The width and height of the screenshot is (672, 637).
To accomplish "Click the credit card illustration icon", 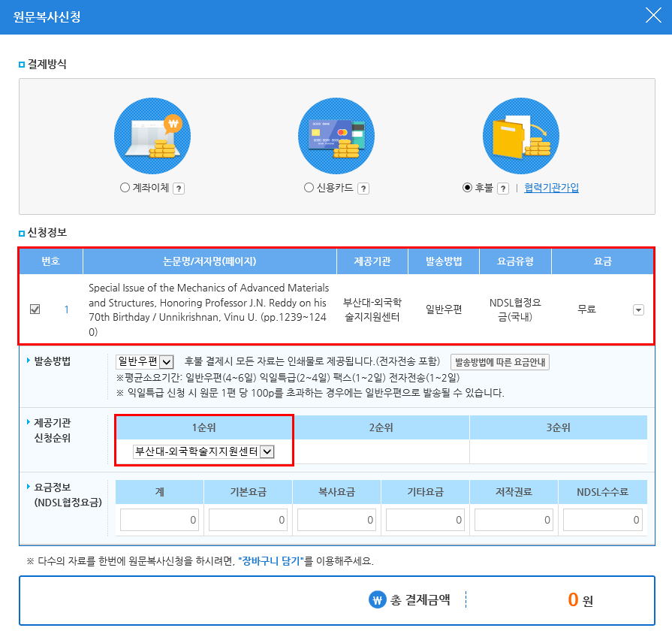I will (336, 136).
